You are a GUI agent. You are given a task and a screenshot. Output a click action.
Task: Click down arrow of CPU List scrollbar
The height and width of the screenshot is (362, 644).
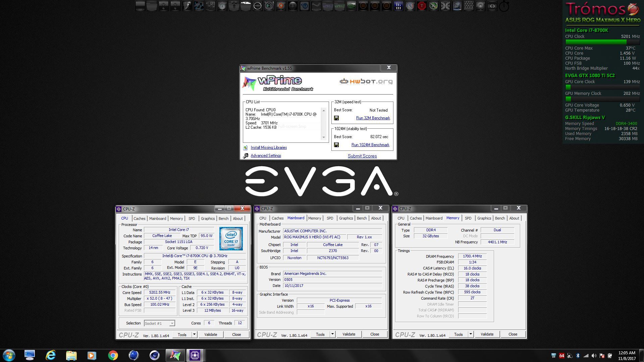tap(324, 137)
